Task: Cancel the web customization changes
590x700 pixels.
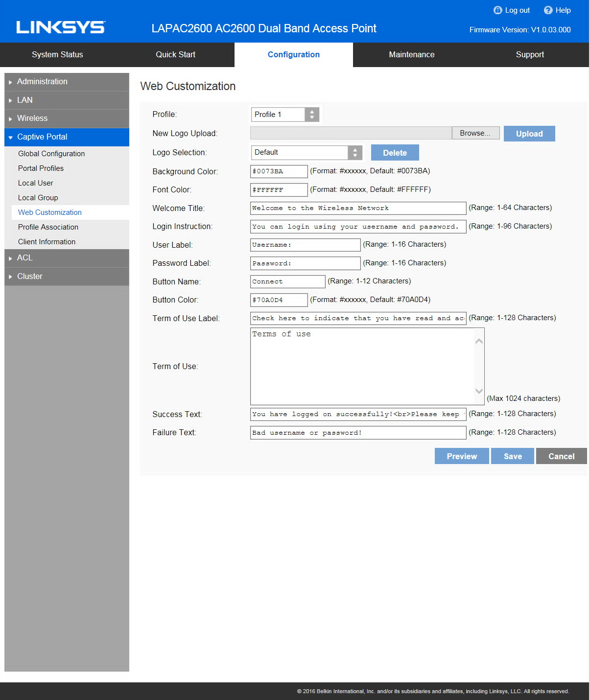Action: coord(561,456)
